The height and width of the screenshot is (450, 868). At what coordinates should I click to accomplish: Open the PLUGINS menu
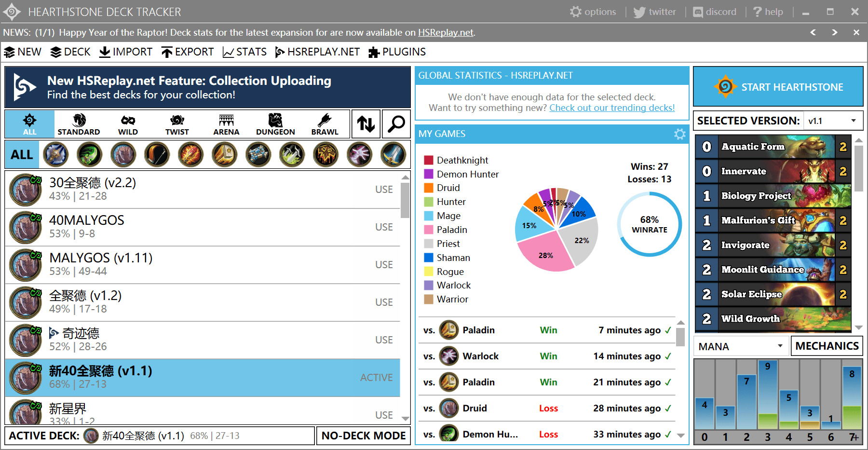pos(397,52)
